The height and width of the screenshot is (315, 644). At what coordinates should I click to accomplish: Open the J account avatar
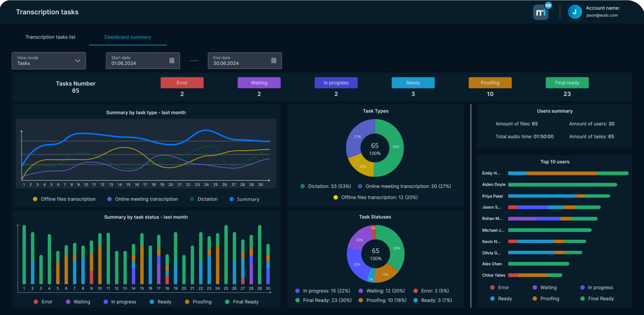575,12
